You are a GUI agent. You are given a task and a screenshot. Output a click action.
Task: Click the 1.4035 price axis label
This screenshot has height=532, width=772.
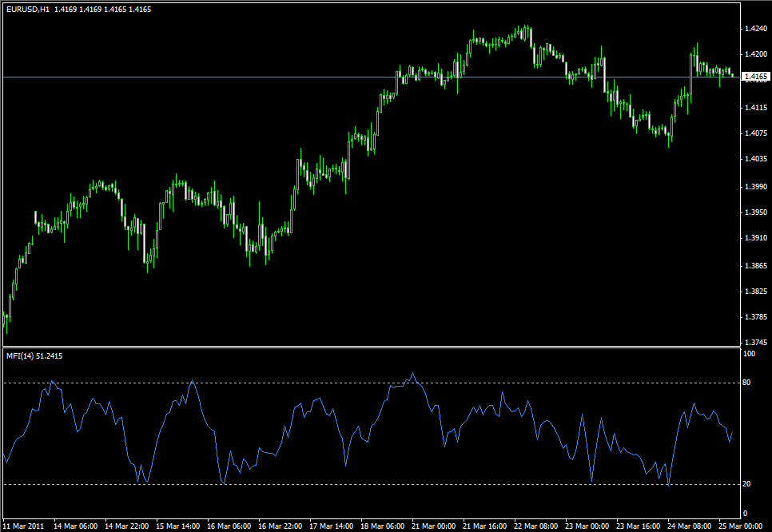point(756,158)
